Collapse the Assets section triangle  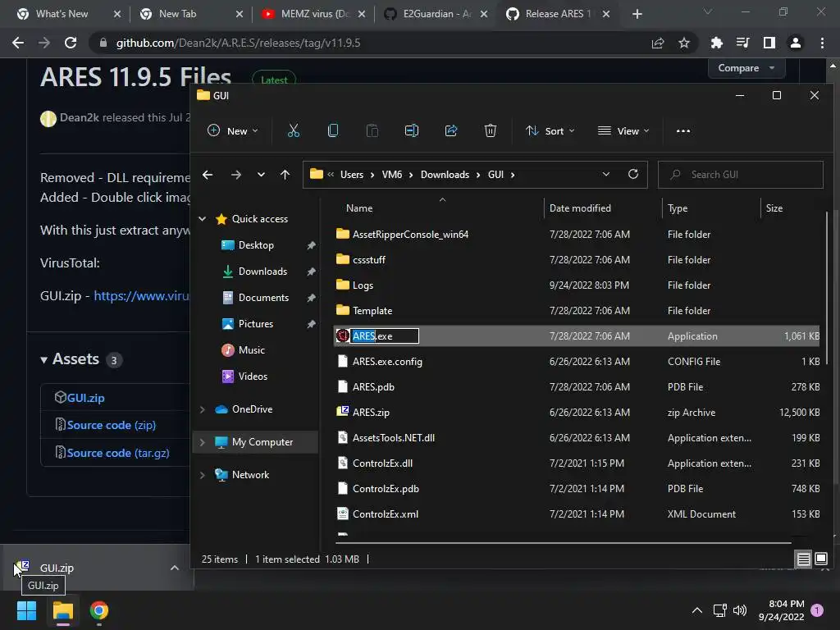(x=44, y=360)
